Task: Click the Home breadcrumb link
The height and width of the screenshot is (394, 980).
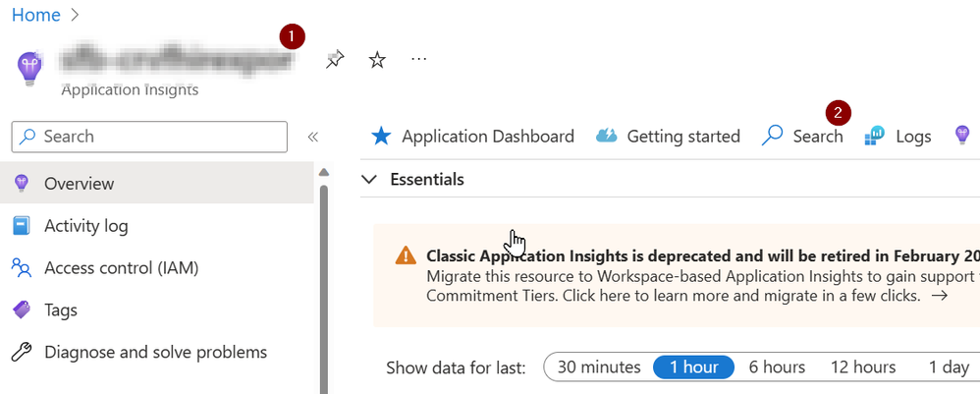Action: click(x=36, y=15)
